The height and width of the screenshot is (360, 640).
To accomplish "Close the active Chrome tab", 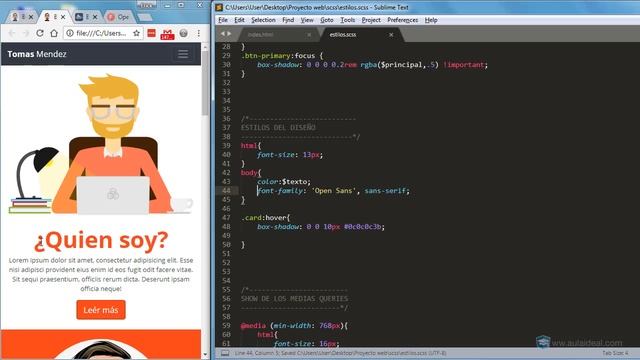I will tap(62, 17).
